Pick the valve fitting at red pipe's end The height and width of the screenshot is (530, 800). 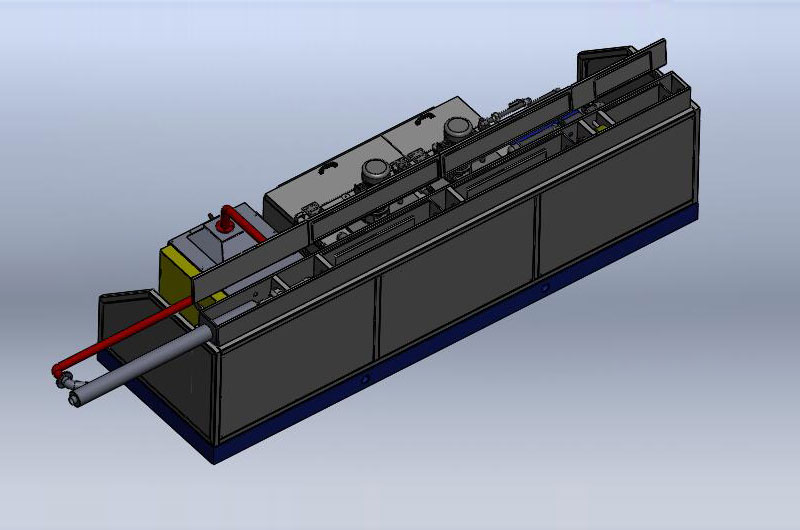67,380
